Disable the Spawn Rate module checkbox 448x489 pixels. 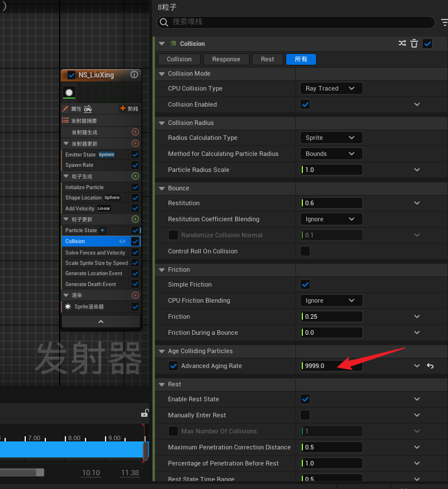135,165
